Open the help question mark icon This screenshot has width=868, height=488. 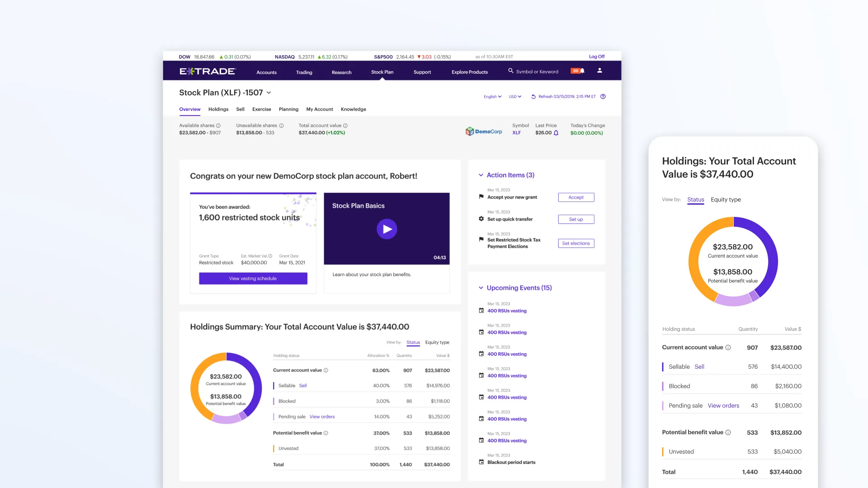(603, 96)
